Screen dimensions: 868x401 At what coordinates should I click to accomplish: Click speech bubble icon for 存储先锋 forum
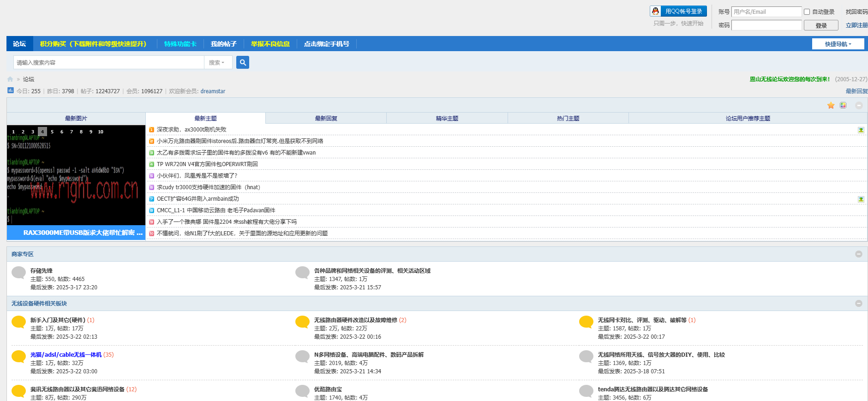18,272
